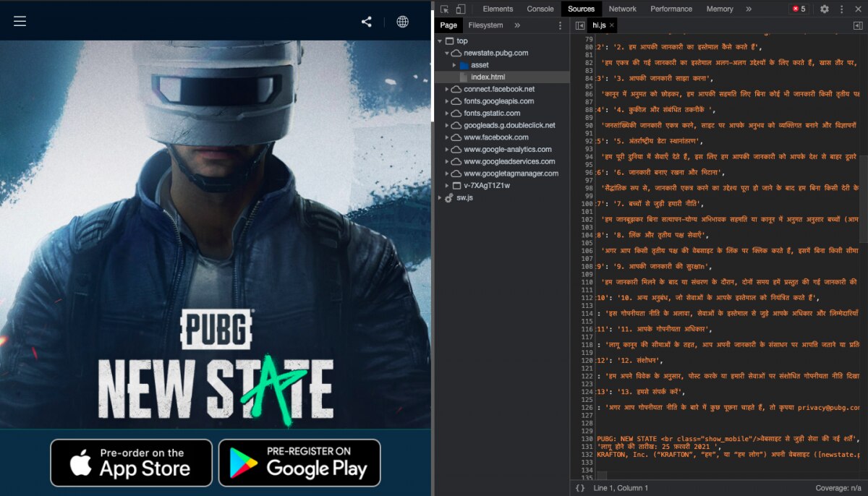Hide the file navigator sidebar

(x=580, y=25)
